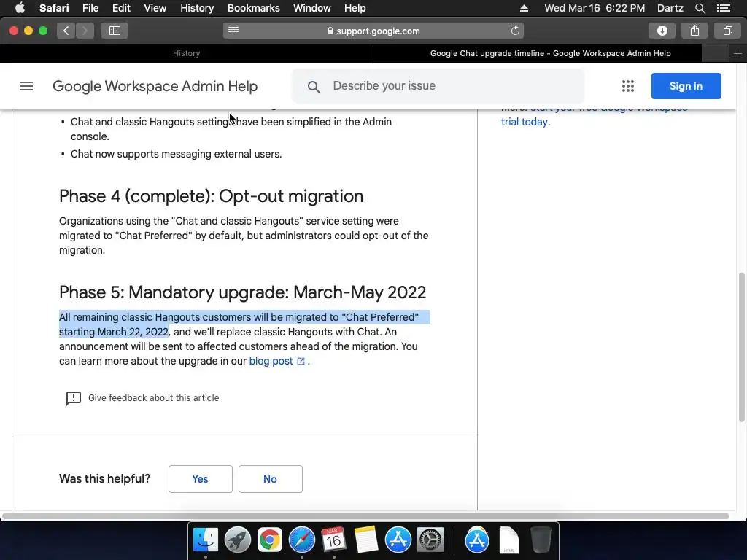Open the Google apps grid

628,86
